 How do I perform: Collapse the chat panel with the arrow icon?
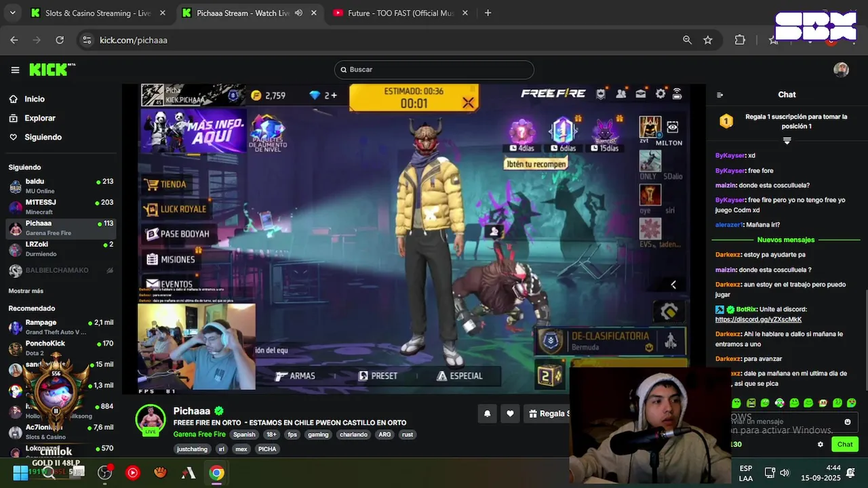(719, 95)
